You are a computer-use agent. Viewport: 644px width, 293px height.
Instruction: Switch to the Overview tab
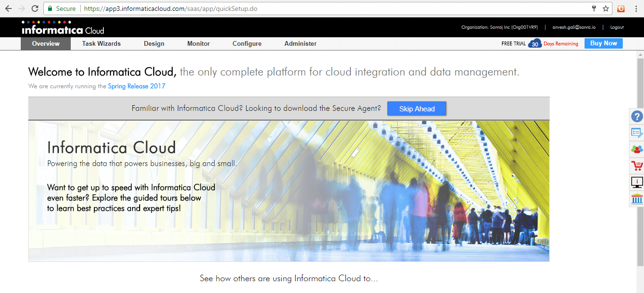click(46, 43)
